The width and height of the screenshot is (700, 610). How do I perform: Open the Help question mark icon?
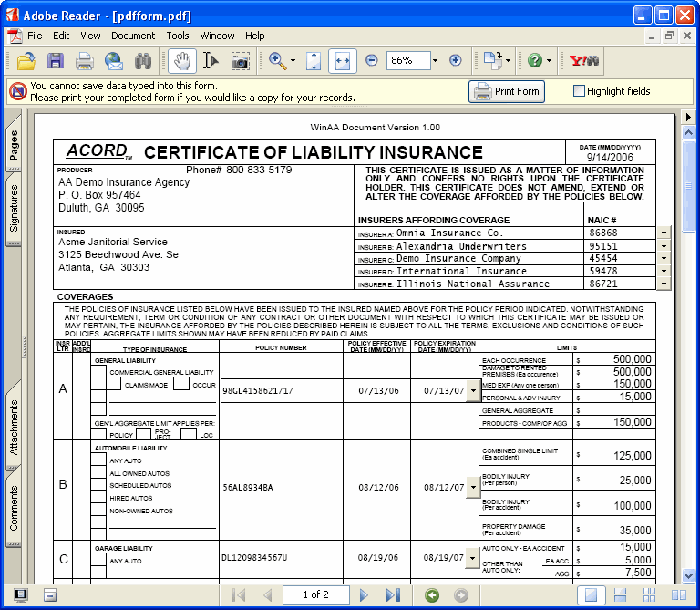(x=534, y=61)
